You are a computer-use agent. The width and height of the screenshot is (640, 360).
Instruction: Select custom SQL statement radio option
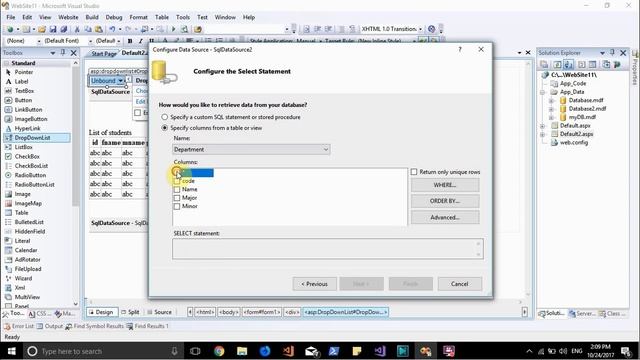tap(164, 117)
